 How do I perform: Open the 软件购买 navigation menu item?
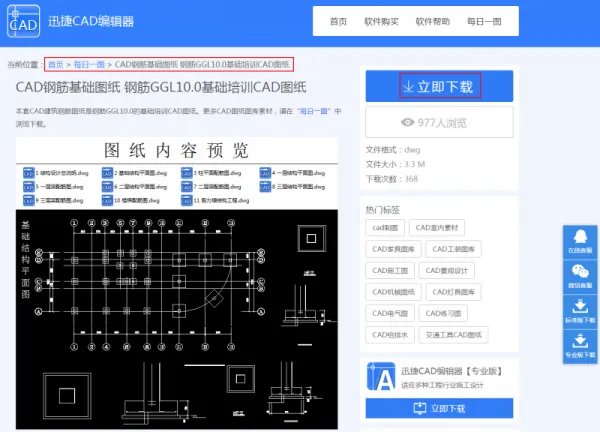(x=381, y=21)
